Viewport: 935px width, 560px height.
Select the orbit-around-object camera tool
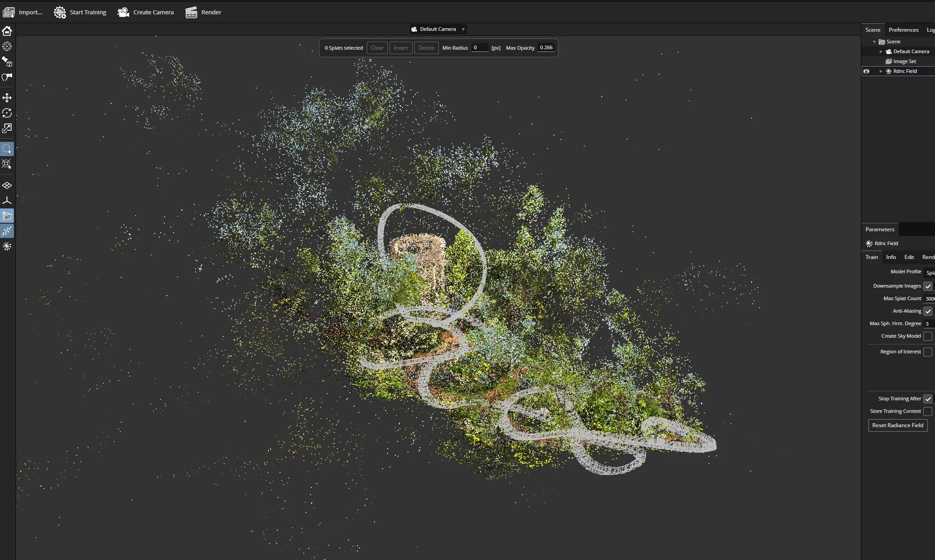click(7, 62)
